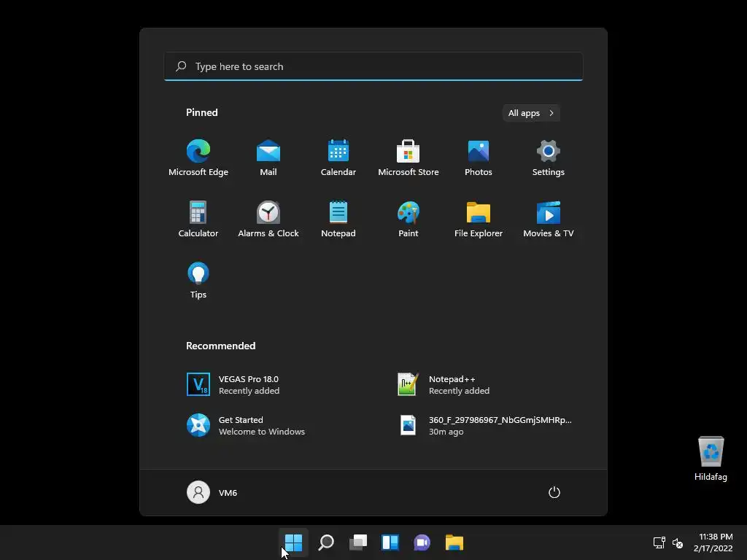747x560 pixels.
Task: Click the Type here to search field
Action: [373, 66]
